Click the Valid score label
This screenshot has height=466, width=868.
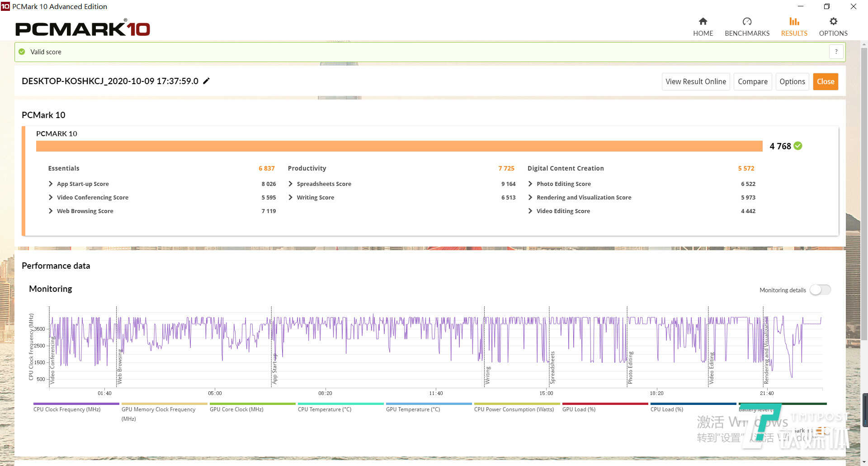[x=46, y=52]
